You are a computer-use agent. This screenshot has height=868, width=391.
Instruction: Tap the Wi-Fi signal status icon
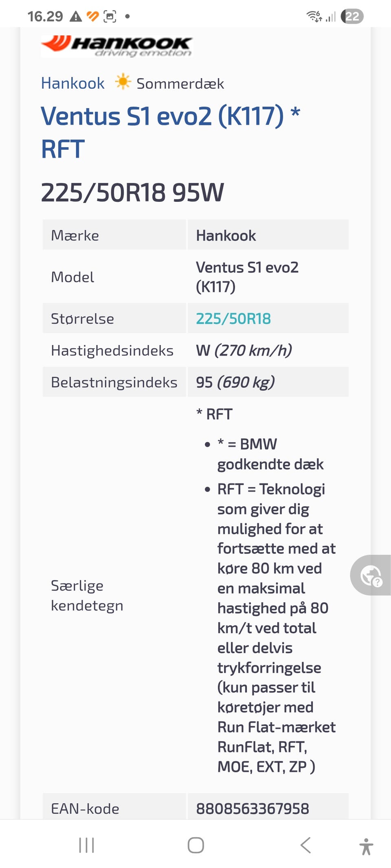(x=314, y=16)
